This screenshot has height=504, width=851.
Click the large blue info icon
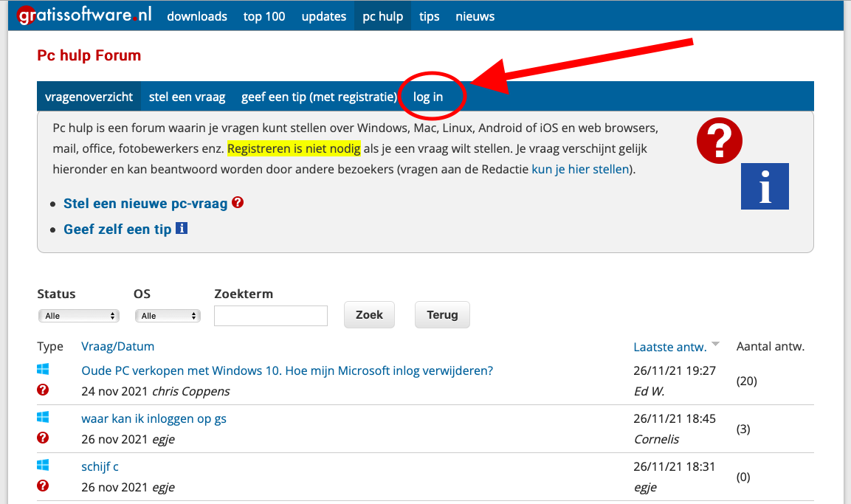(765, 186)
